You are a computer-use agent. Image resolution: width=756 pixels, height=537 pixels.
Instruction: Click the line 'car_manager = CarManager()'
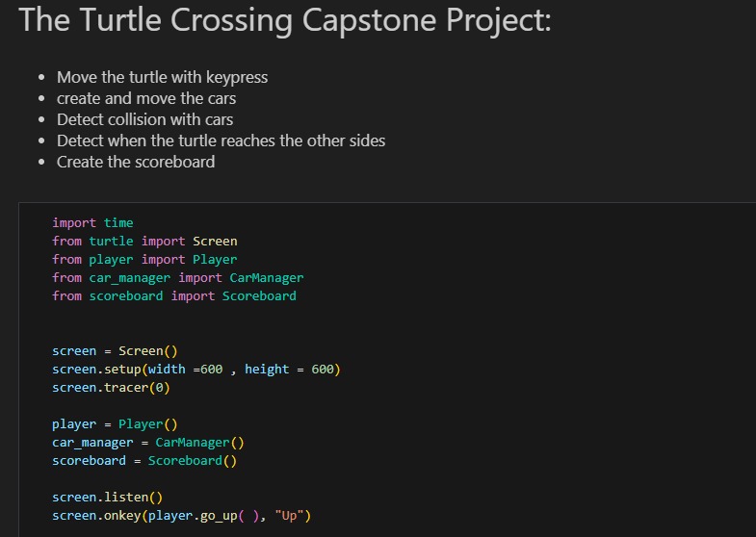click(148, 443)
